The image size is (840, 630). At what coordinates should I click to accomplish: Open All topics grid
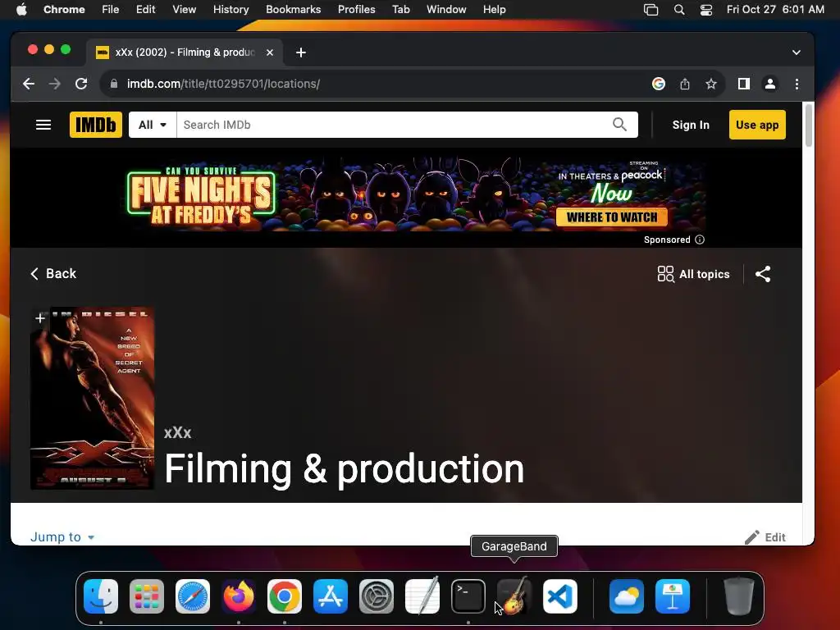(694, 274)
